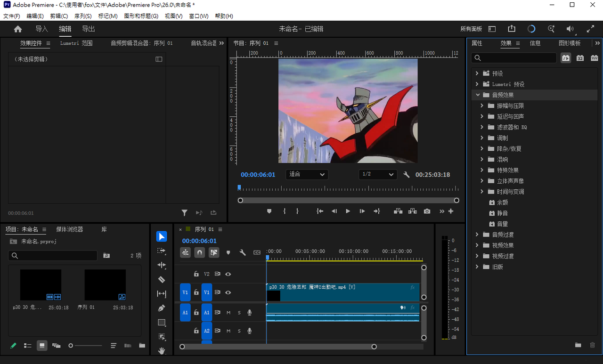Toggle insert sequences as nests button
Image resolution: width=603 pixels, height=364 pixels.
click(x=186, y=252)
